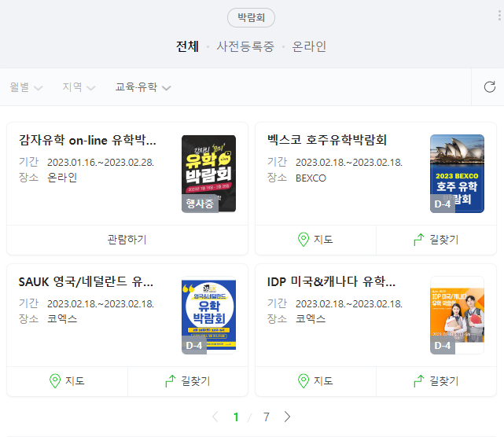
Task: Switch to the 사전등록중 tab
Action: pos(245,46)
